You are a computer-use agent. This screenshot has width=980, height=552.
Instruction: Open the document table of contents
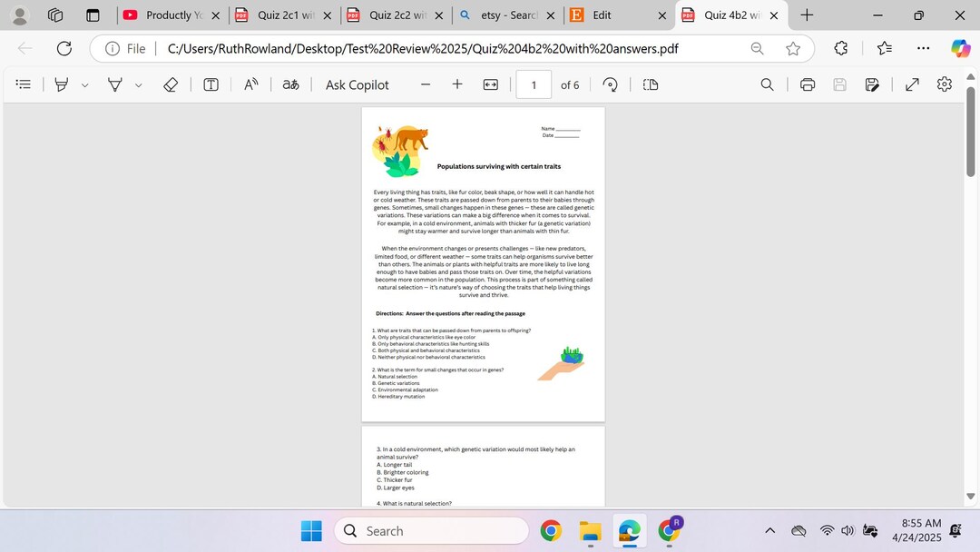click(23, 84)
